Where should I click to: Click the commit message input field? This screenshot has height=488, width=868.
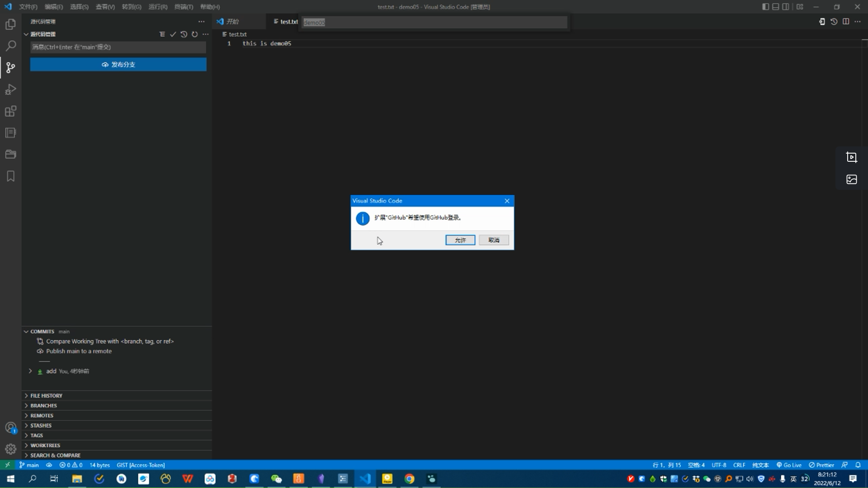coord(118,47)
